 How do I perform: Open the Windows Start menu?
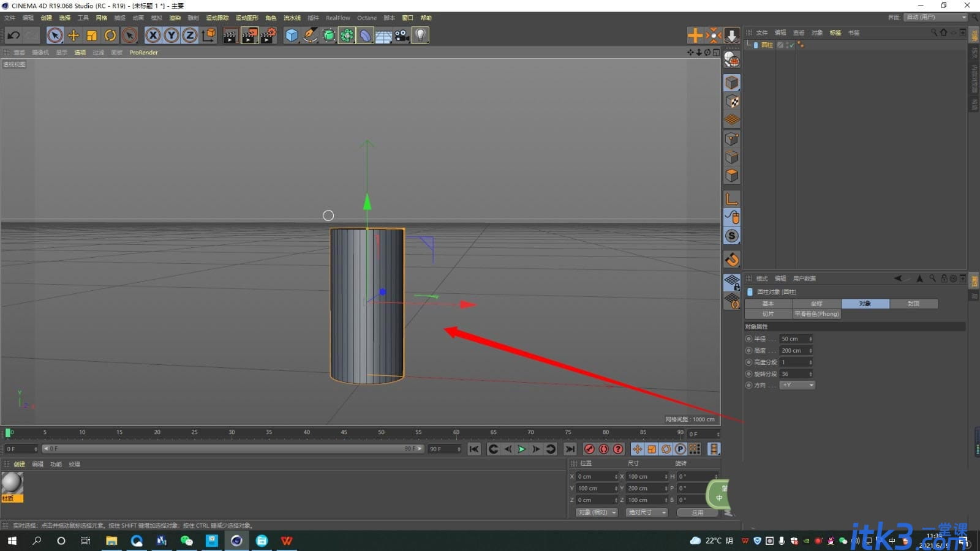pyautogui.click(x=12, y=541)
